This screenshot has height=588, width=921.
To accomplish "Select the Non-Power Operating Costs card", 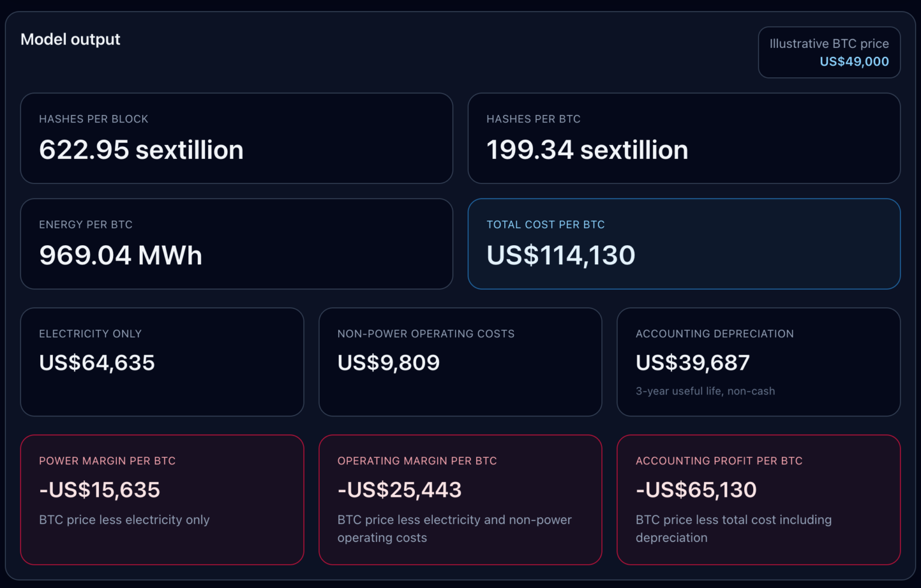I will [x=460, y=361].
